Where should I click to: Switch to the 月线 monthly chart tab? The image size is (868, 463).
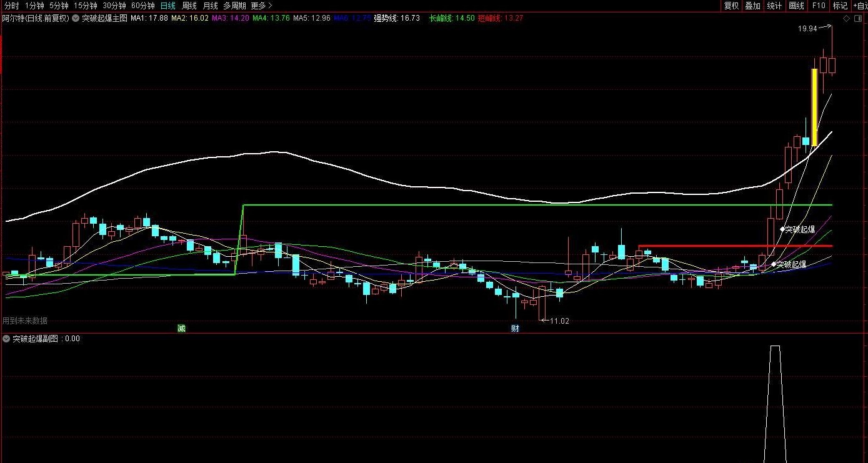(210, 6)
